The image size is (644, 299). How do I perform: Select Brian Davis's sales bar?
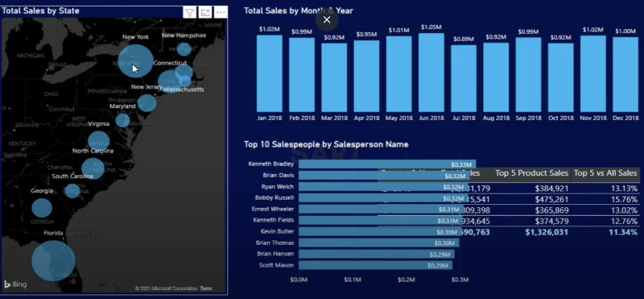coord(384,176)
